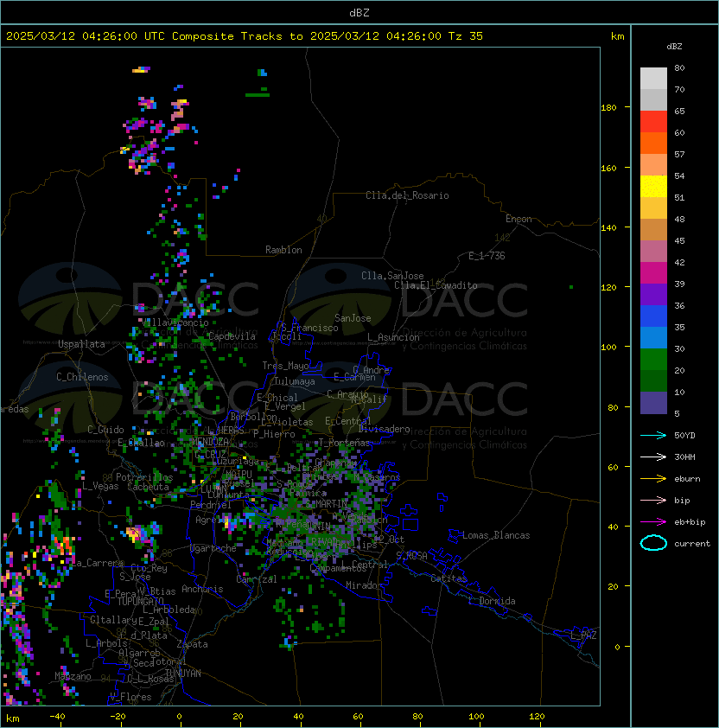Click the '180' tick on vertical km axis
The width and height of the screenshot is (719, 728).
(608, 108)
